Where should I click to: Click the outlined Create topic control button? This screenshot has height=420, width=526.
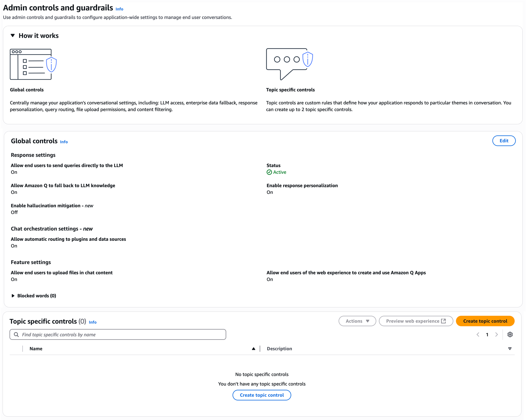point(262,395)
